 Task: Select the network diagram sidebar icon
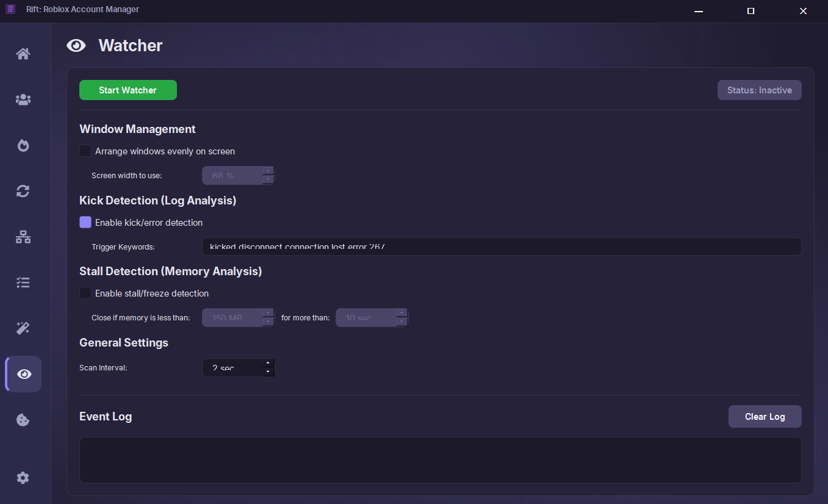click(x=23, y=237)
